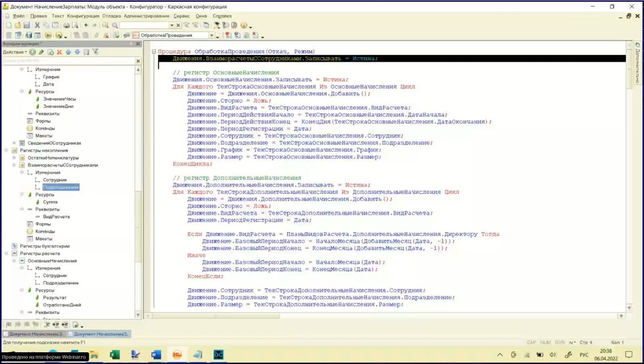This screenshot has width=644, height=364.
Task: Click the Cut scissors icon in toolbar
Action: click(x=37, y=25)
